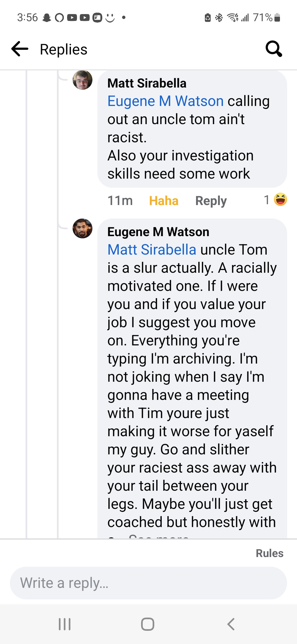This screenshot has height=644, width=297.
Task: Tap the blue Eugene M Watson mention
Action: pos(165,101)
